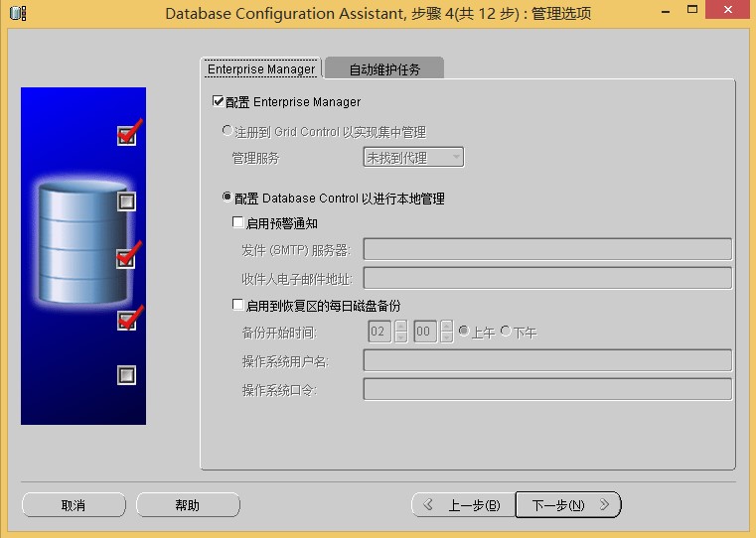
Task: Choose the 下午 radio option
Action: [506, 332]
